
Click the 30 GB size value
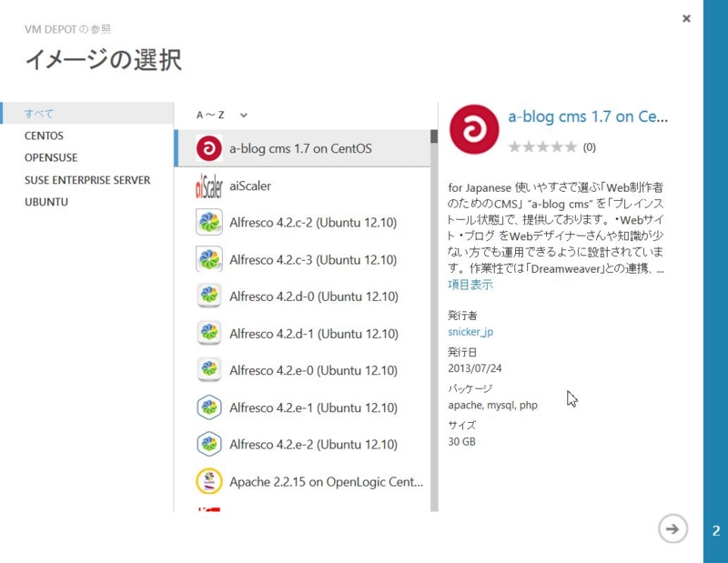coord(461,441)
